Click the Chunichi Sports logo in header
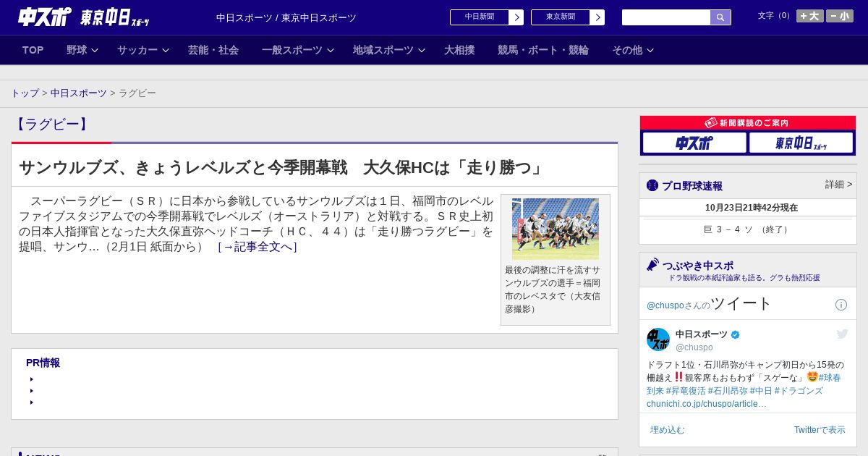Viewport: 868px width, 456px height. [x=45, y=17]
